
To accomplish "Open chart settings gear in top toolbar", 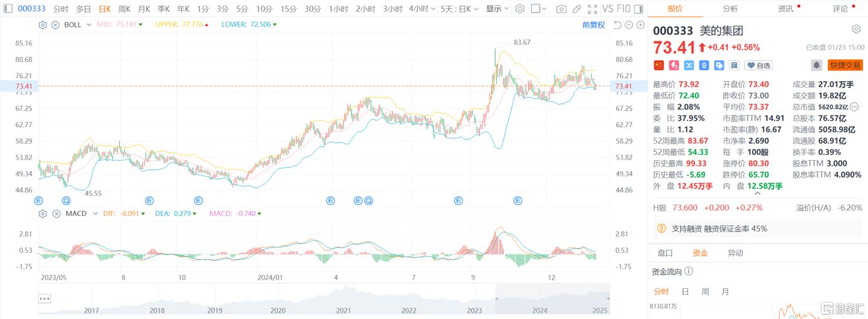I will (x=519, y=9).
